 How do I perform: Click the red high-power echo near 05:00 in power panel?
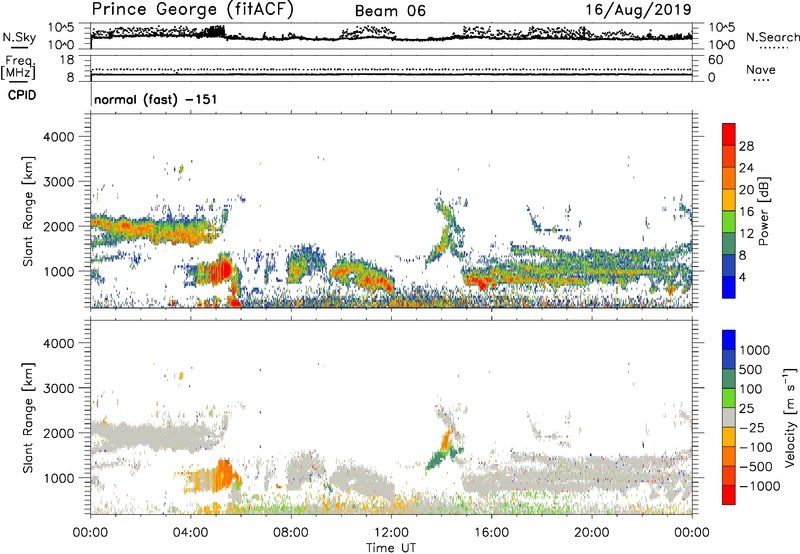(221, 269)
